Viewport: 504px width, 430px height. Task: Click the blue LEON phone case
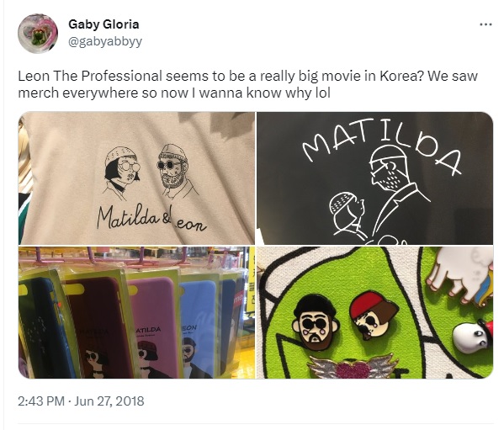(x=198, y=328)
